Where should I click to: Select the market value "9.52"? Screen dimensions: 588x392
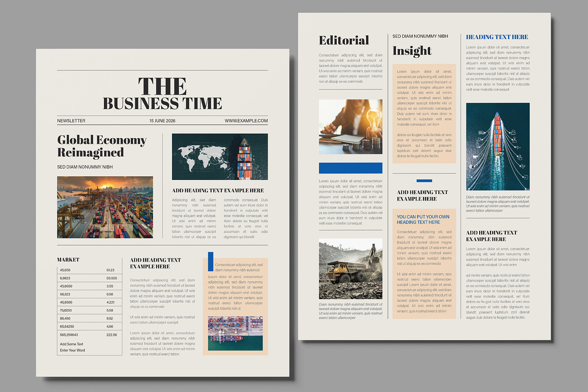pos(110,318)
